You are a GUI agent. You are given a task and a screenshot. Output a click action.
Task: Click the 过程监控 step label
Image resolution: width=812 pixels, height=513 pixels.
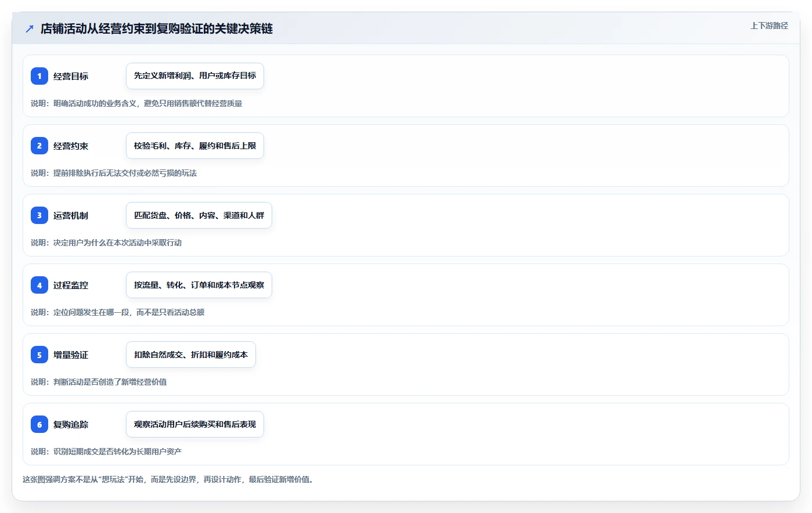(71, 285)
